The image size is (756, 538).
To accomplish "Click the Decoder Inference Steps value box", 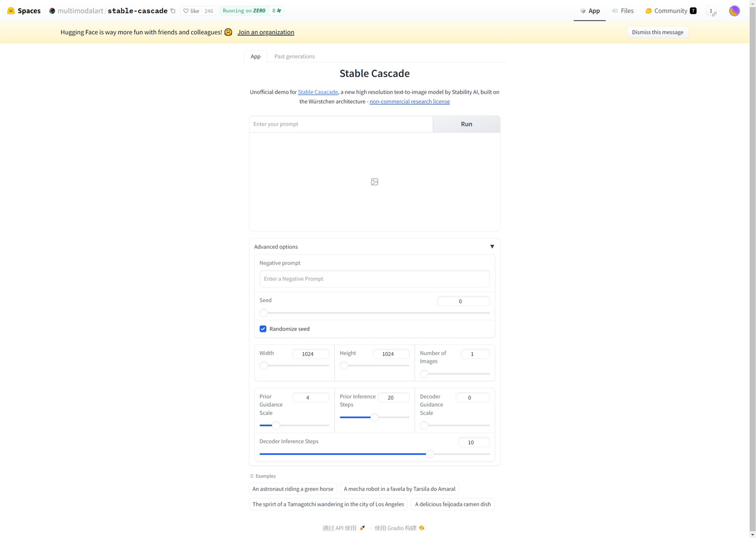I will click(x=474, y=442).
